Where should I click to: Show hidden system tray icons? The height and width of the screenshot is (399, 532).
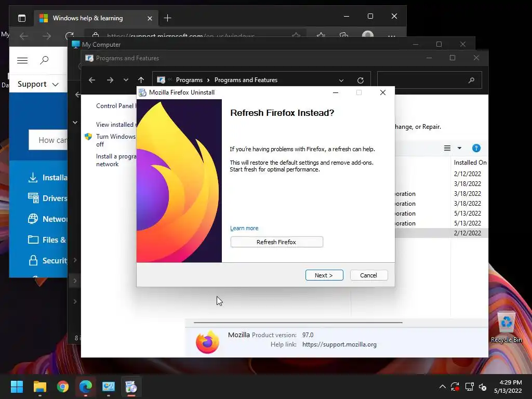pos(443,387)
